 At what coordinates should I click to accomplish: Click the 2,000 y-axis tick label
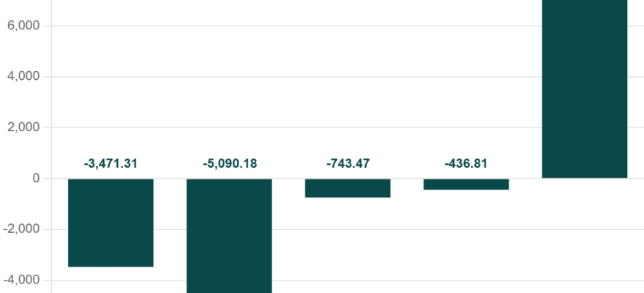(x=23, y=127)
